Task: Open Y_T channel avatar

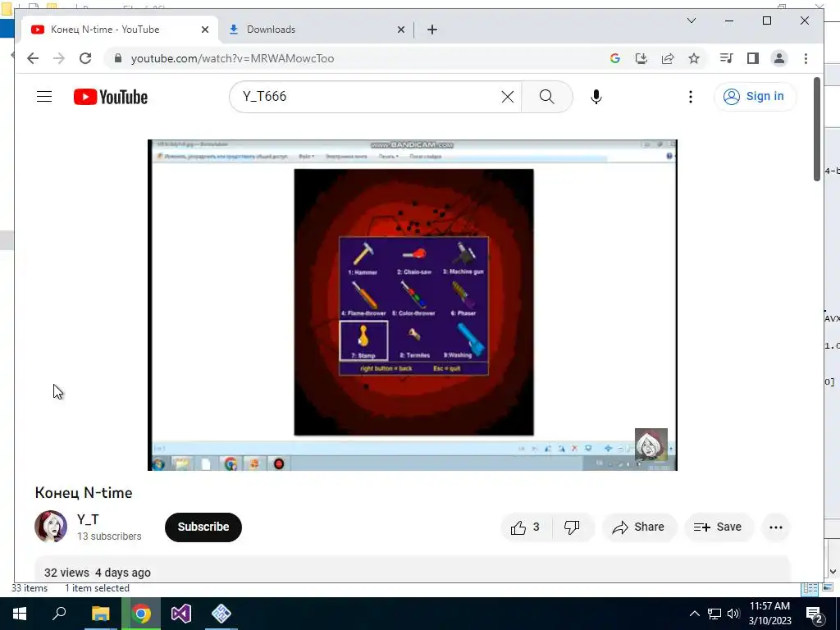Action: pyautogui.click(x=51, y=527)
